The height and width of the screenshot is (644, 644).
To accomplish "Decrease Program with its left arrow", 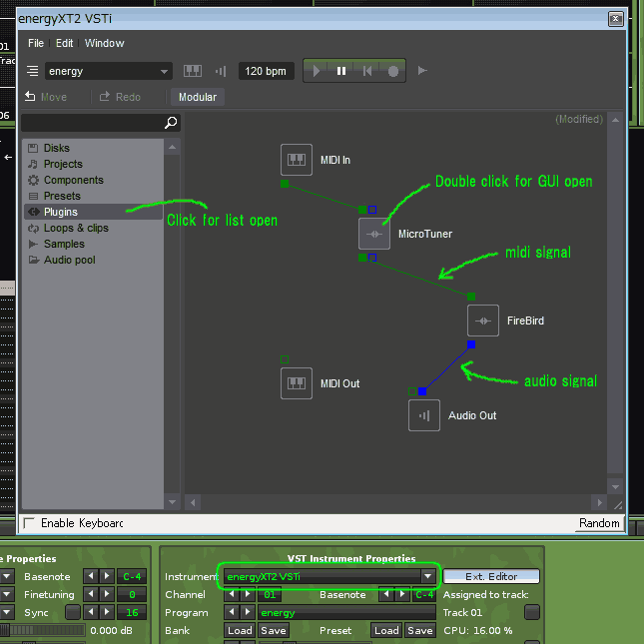I will 232,612.
